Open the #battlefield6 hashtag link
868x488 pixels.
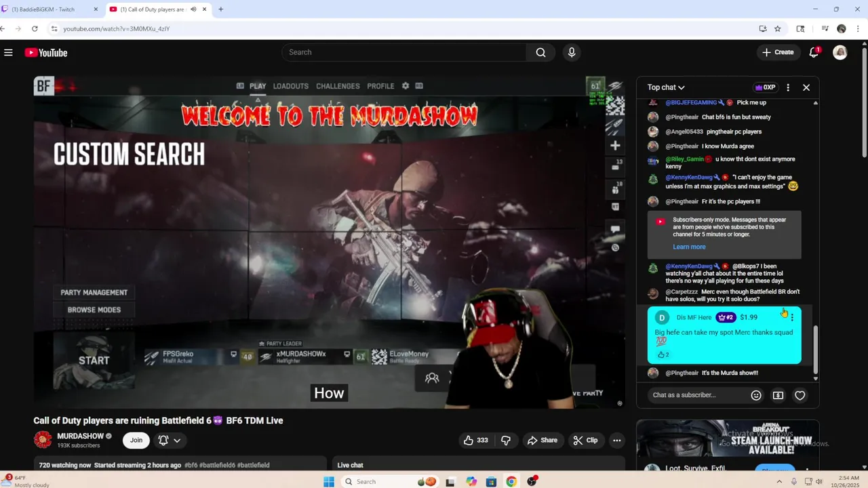coord(216,465)
